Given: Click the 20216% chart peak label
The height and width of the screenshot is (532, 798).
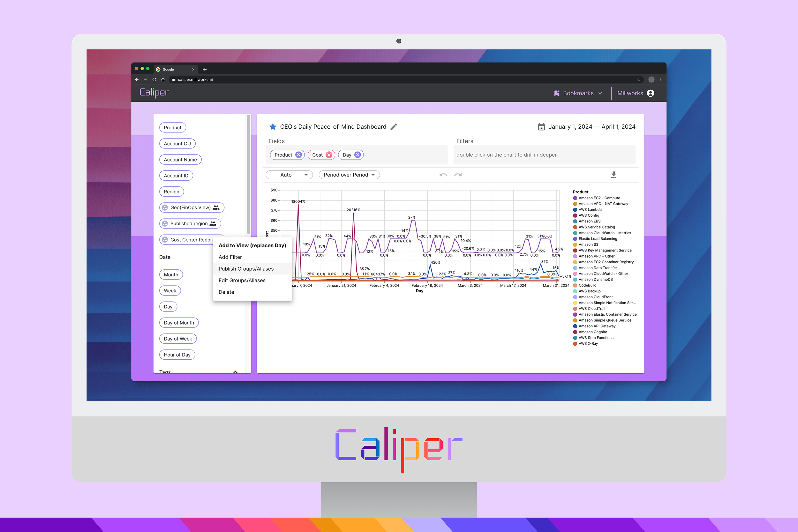Looking at the screenshot, I should point(353,210).
